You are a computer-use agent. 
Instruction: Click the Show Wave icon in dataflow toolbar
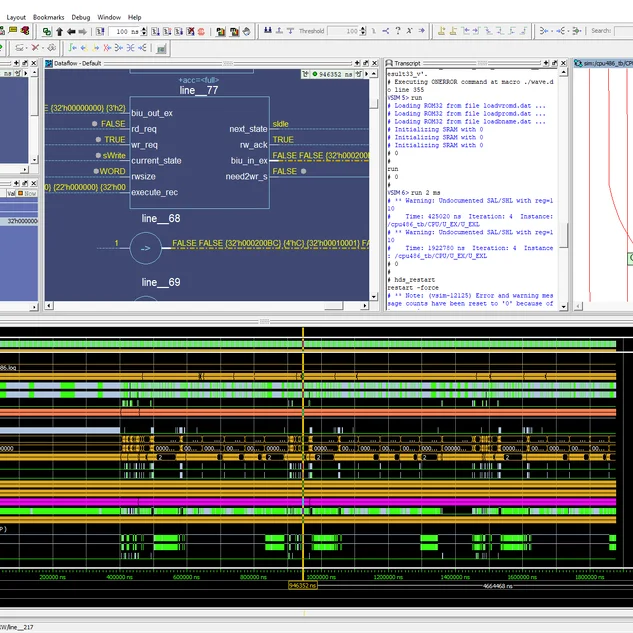point(161,48)
